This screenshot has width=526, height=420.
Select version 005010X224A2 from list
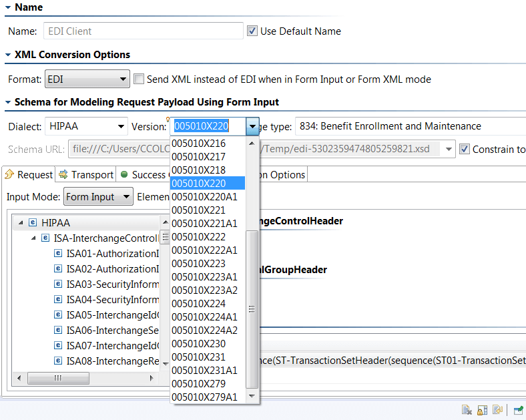(208, 330)
